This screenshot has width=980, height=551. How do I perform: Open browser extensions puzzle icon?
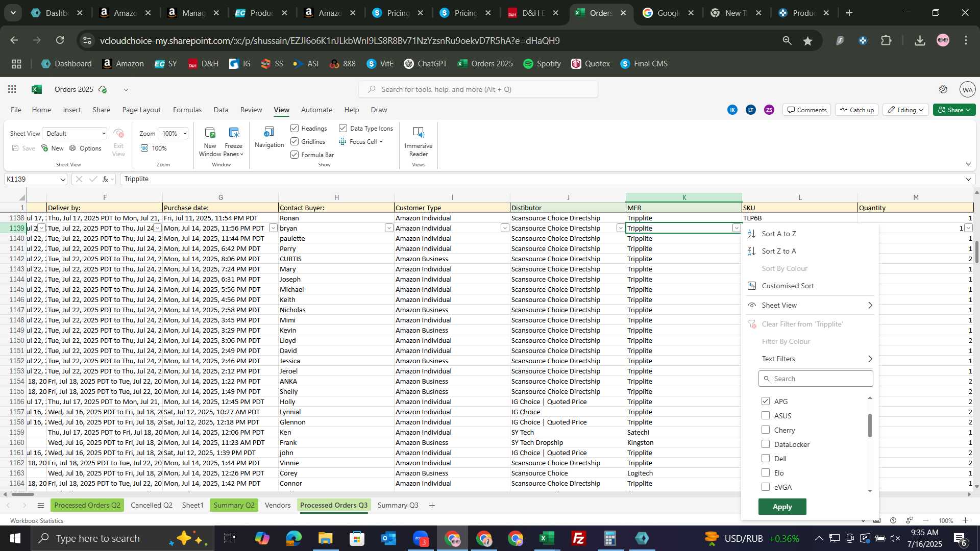[887, 40]
